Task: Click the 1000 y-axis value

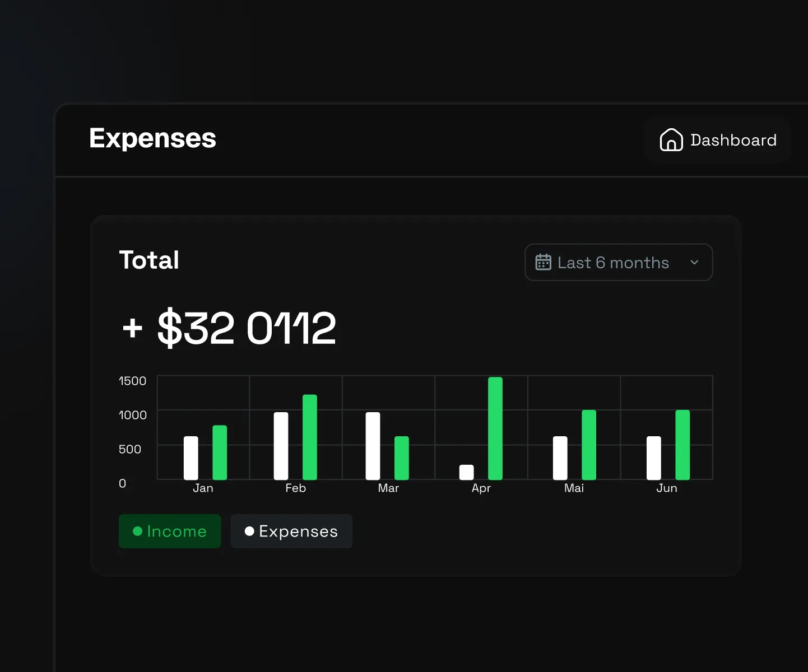Action: 133,415
